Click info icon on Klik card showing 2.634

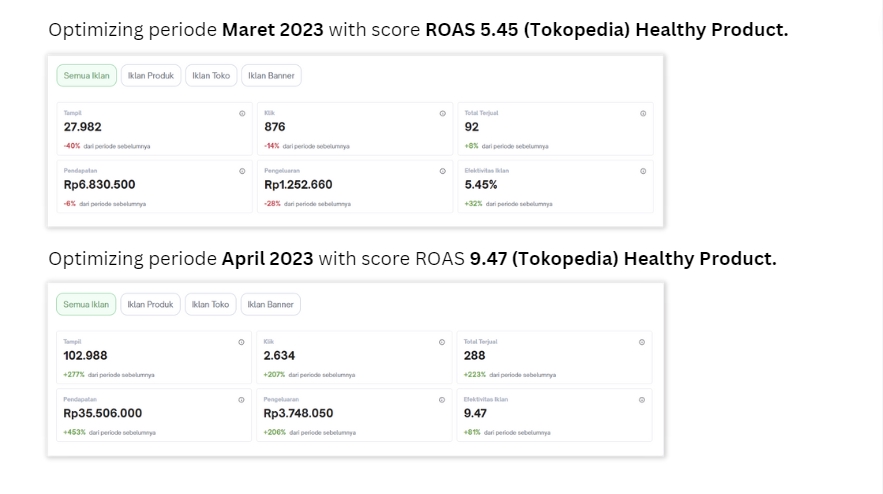[442, 342]
